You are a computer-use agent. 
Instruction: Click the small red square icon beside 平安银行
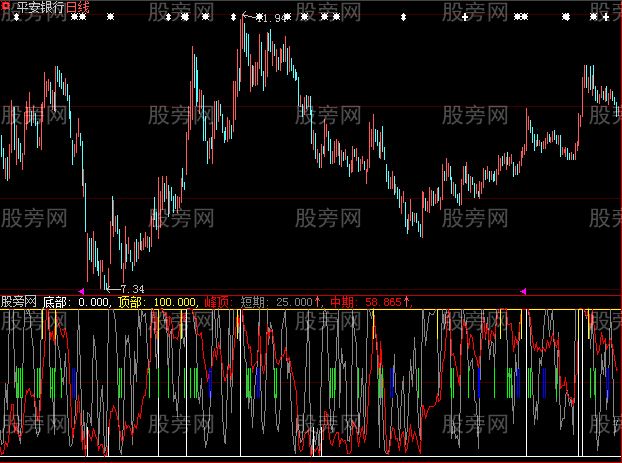pos(5,7)
